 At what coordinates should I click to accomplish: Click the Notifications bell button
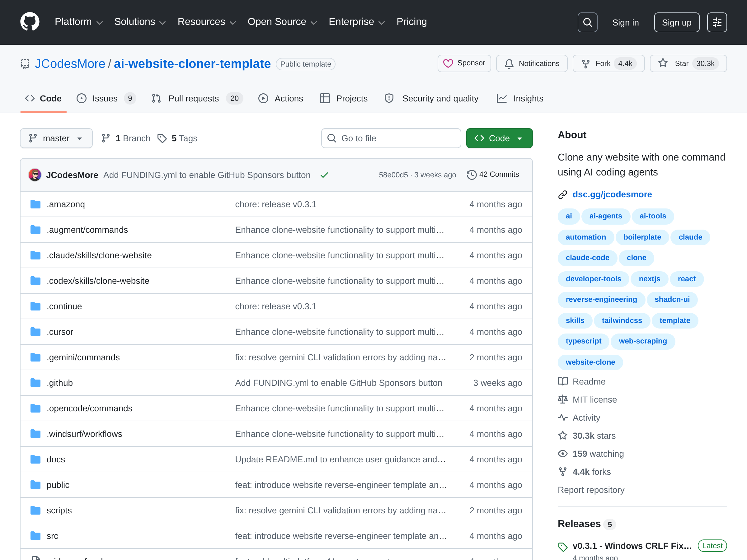[532, 63]
